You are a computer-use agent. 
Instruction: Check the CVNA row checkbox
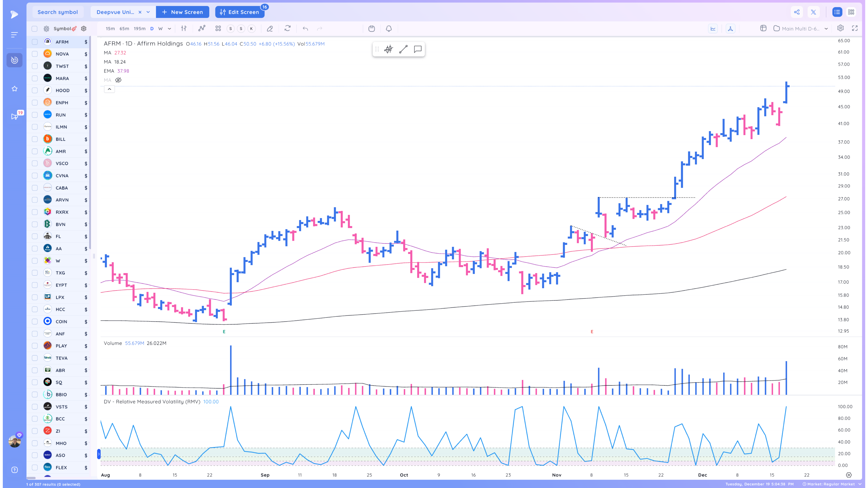click(x=35, y=176)
